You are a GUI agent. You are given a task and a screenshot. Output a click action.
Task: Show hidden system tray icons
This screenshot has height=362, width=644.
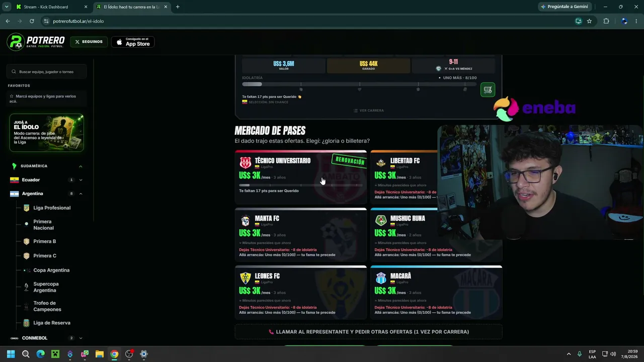pos(569,354)
